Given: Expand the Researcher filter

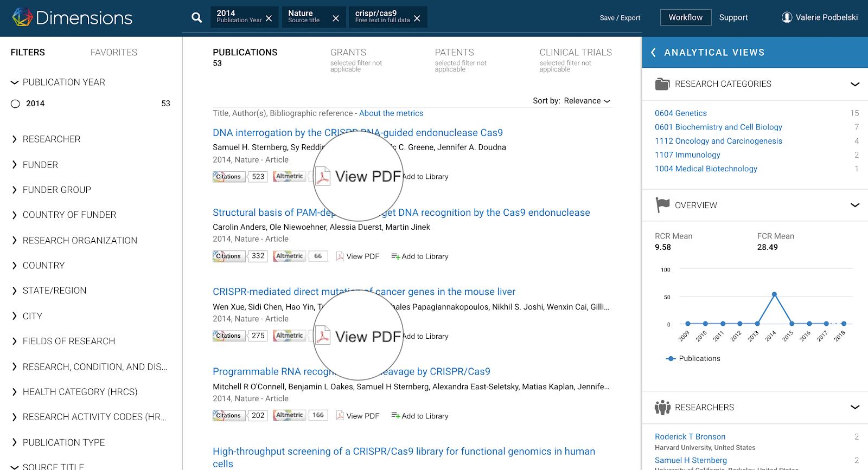Looking at the screenshot, I should [15, 139].
